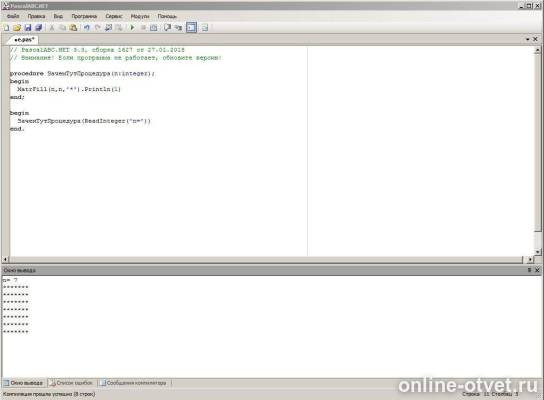Open a file via the folder icon
544x400 pixels.
(x=17, y=28)
